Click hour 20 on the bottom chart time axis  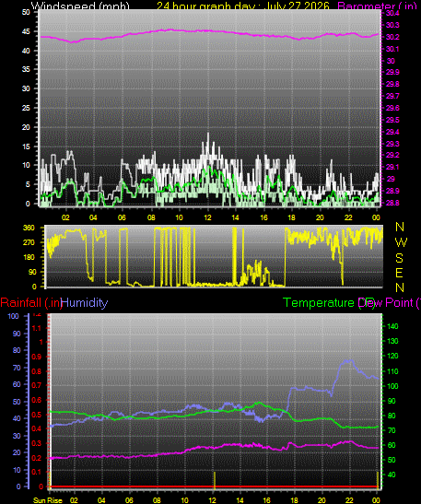pyautogui.click(x=322, y=500)
